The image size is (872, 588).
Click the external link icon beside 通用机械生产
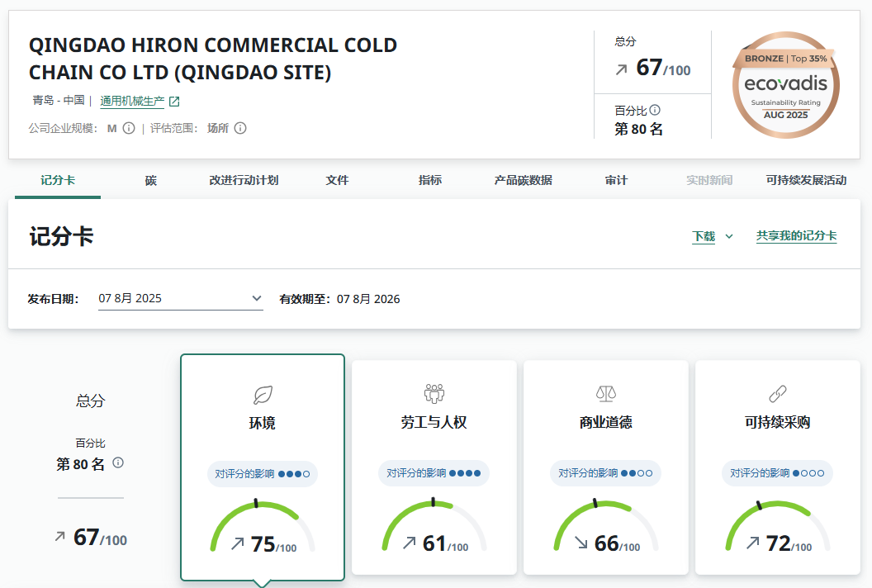point(174,102)
